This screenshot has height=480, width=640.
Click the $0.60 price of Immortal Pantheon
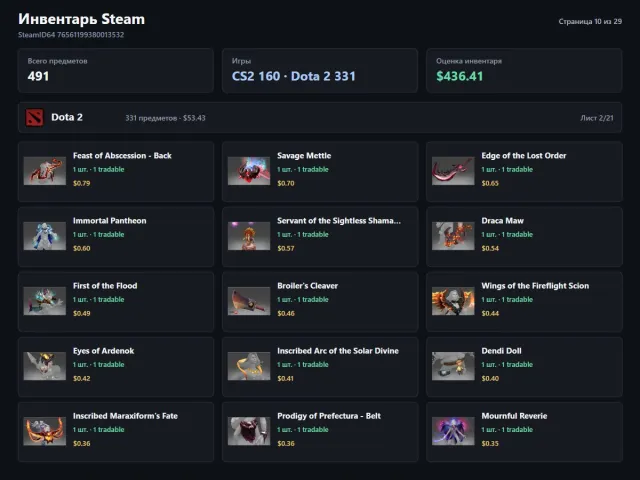coord(82,248)
